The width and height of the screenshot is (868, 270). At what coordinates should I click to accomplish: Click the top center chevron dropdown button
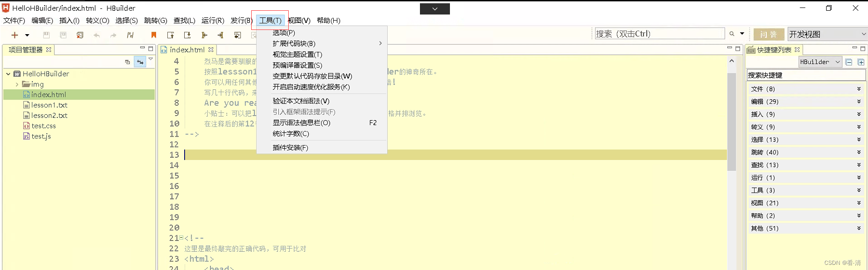tap(435, 9)
